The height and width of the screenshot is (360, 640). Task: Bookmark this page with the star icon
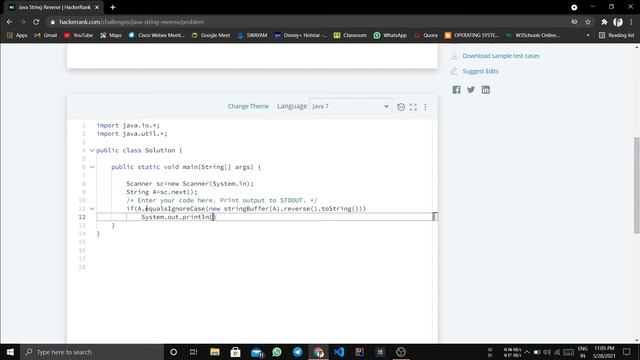point(588,22)
